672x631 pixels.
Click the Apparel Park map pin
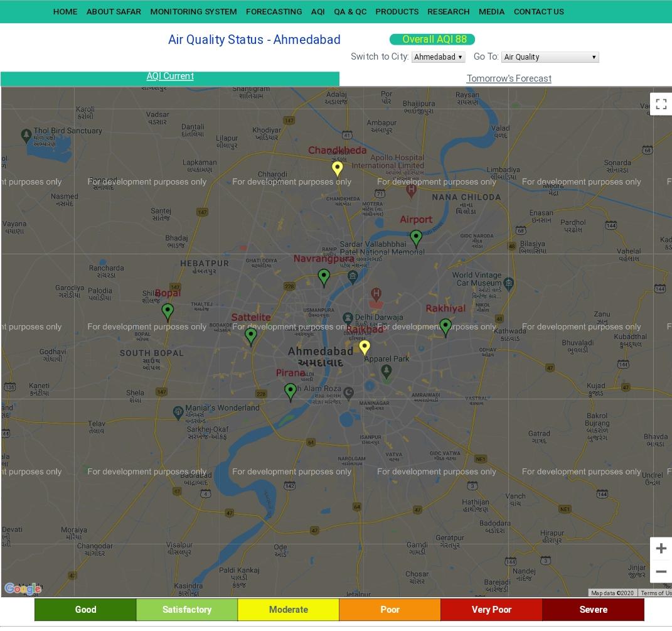pyautogui.click(x=386, y=372)
